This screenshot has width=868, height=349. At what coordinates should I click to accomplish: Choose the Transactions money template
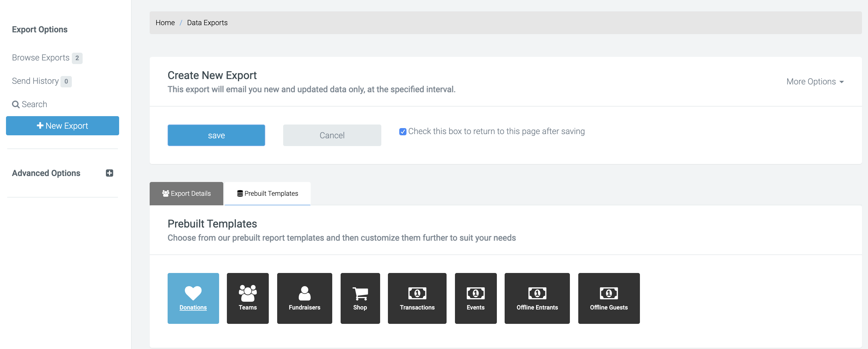(417, 298)
